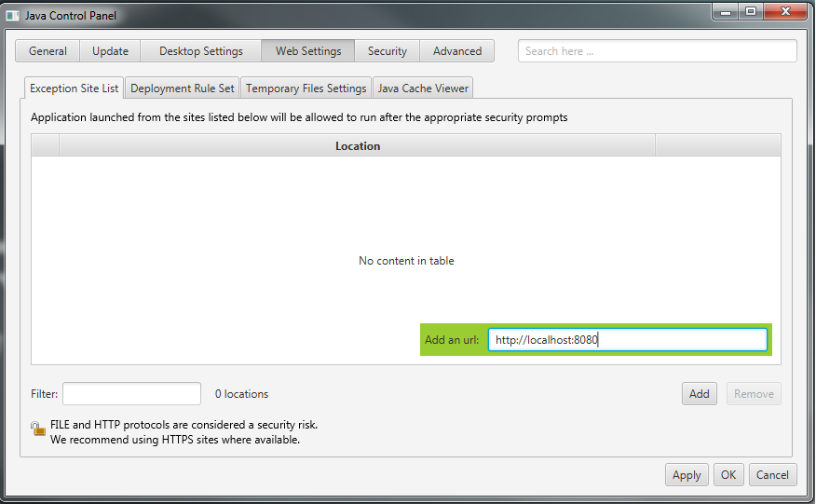Close the Java Control Panel window
The image size is (816, 504).
click(x=782, y=12)
